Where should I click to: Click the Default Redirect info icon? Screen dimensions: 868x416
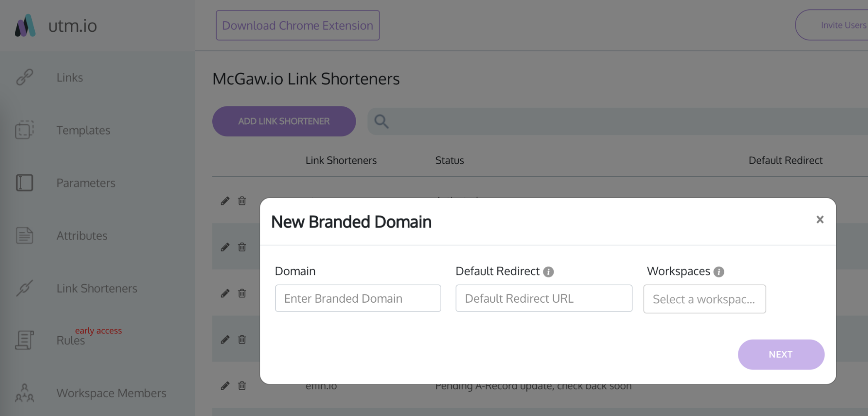[x=548, y=272]
